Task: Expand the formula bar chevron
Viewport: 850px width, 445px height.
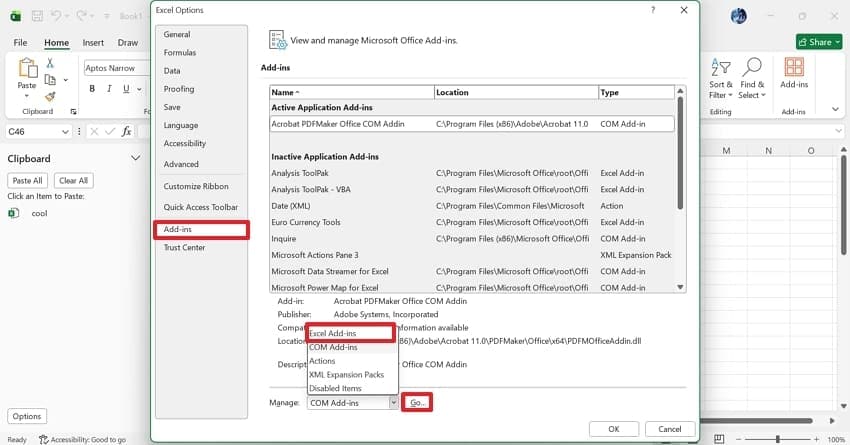Action: (x=839, y=131)
